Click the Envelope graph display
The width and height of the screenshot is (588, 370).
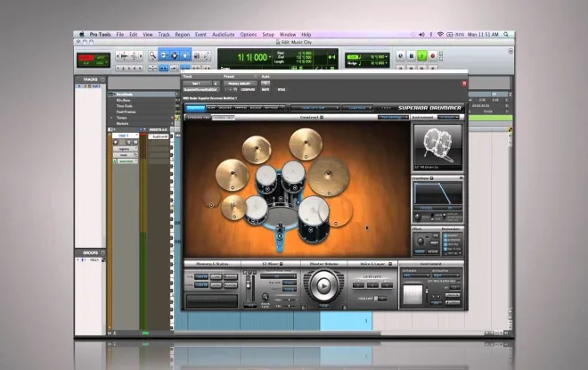point(437,194)
